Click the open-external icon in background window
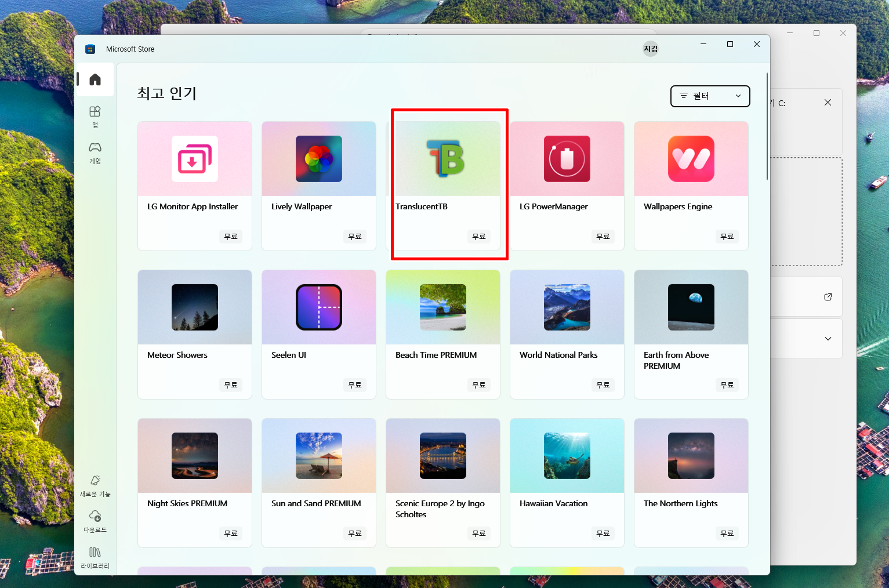The image size is (889, 588). pos(828,297)
